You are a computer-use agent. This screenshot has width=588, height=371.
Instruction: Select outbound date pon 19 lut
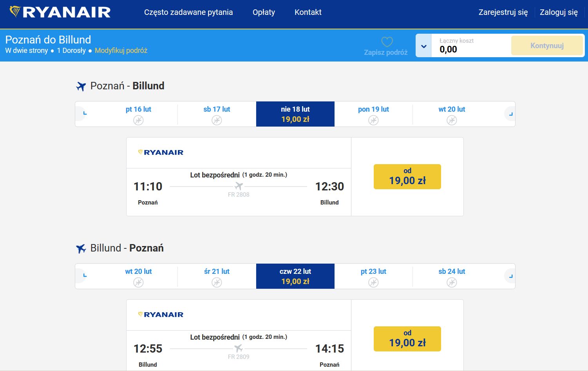pos(373,114)
